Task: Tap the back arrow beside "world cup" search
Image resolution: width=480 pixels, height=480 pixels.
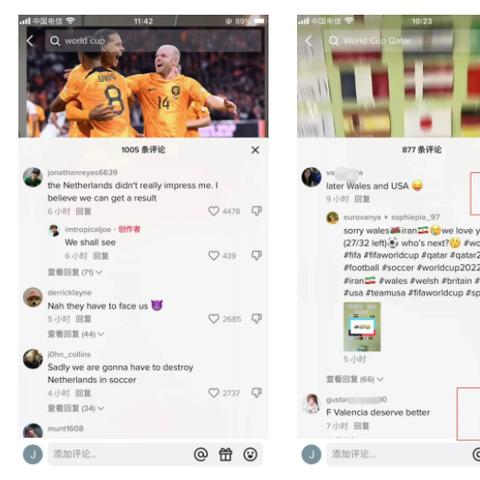Action: coord(30,41)
